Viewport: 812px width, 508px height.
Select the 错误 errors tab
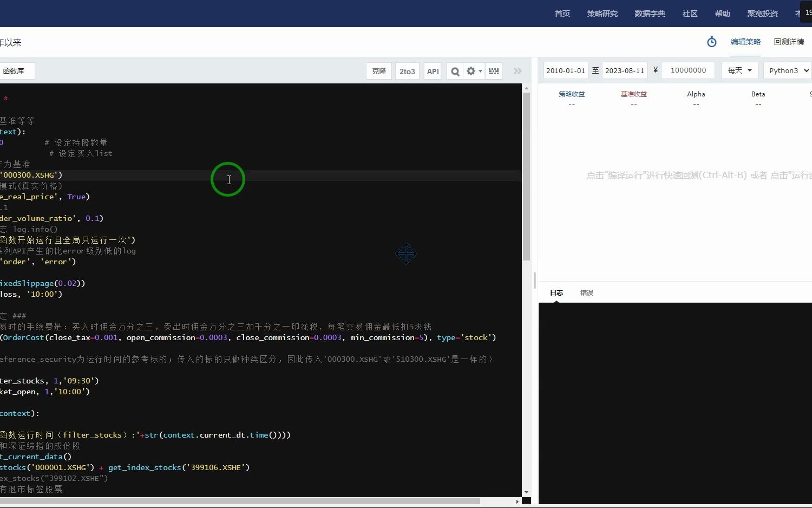coord(587,292)
